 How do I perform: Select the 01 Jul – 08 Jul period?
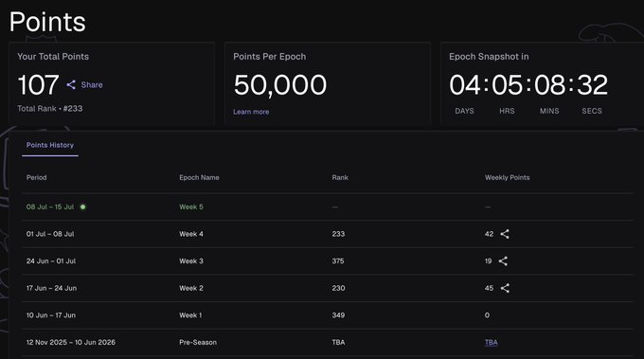[50, 234]
